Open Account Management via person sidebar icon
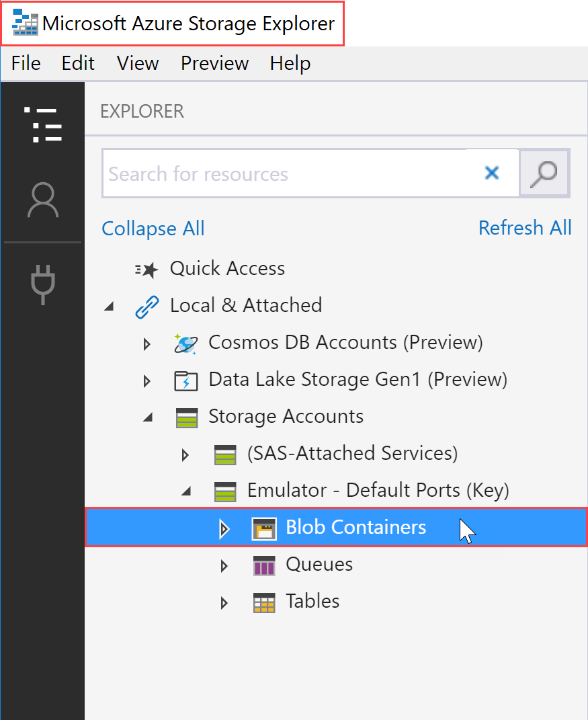The height and width of the screenshot is (720, 588). pos(42,200)
